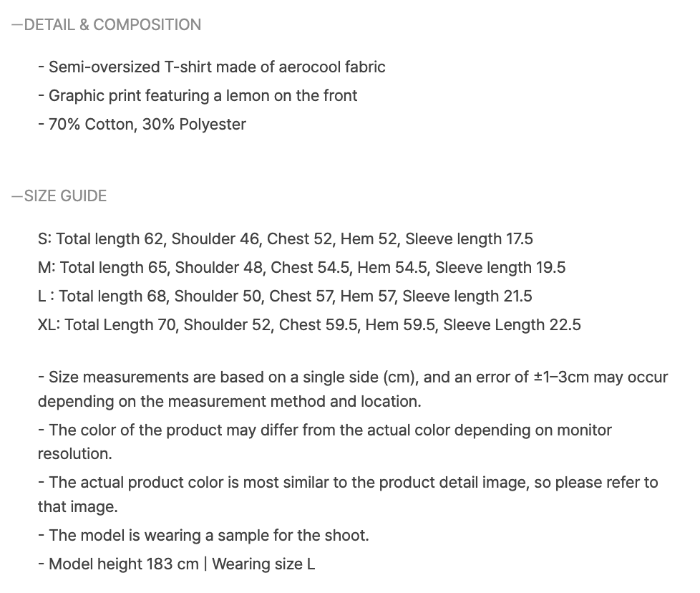This screenshot has height=593, width=700.
Task: Click 'Total Length 70' in the XL row
Action: 120,324
